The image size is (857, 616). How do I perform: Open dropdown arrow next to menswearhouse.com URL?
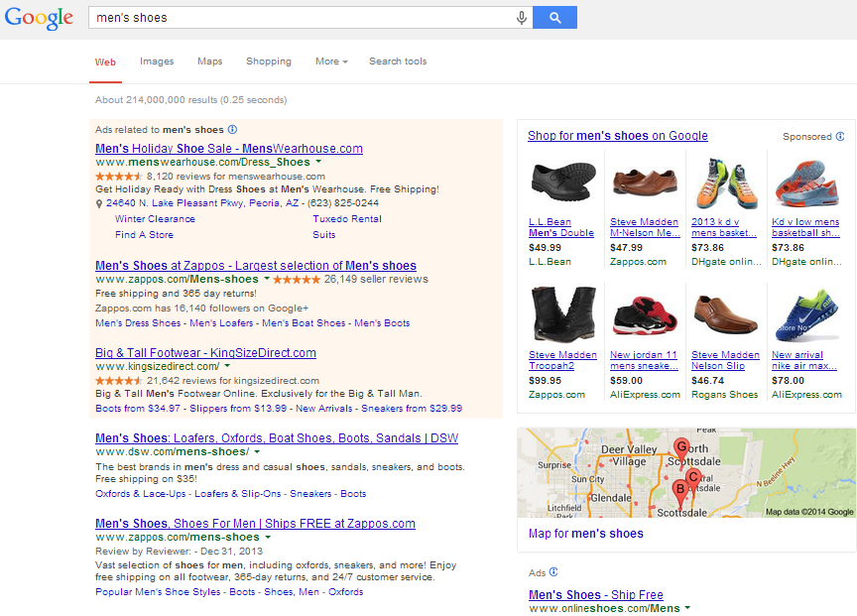click(318, 162)
